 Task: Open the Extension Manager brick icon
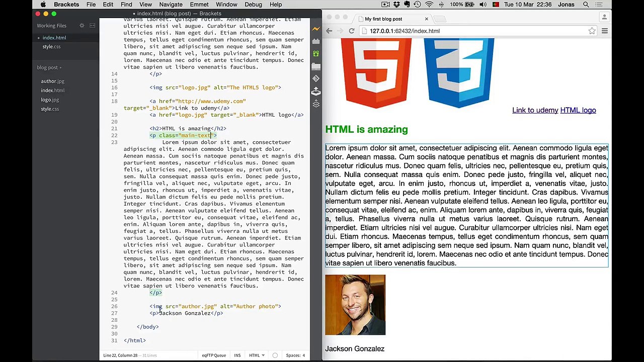click(316, 41)
